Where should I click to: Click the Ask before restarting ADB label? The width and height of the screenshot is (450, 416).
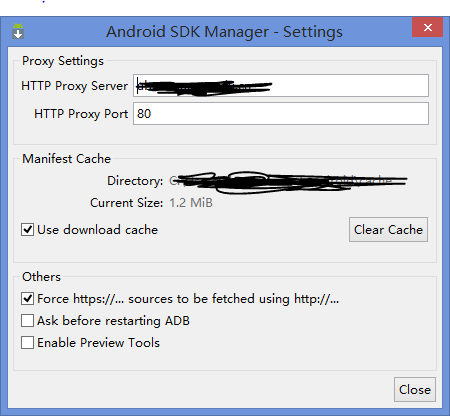[113, 321]
